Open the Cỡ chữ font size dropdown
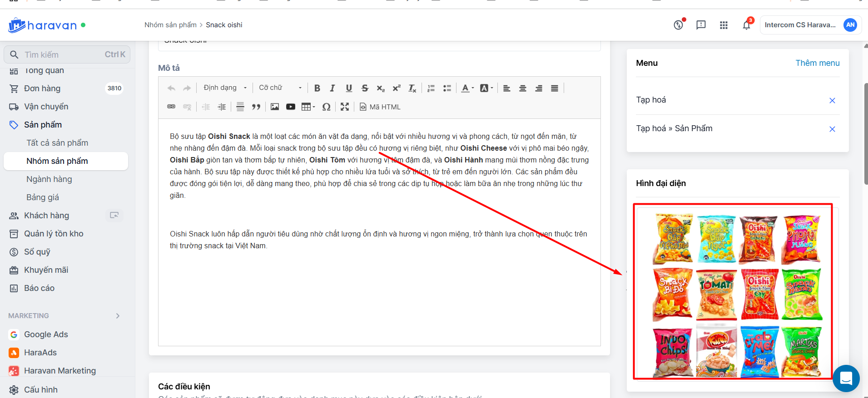Screen dimensions: 868x398 point(280,88)
